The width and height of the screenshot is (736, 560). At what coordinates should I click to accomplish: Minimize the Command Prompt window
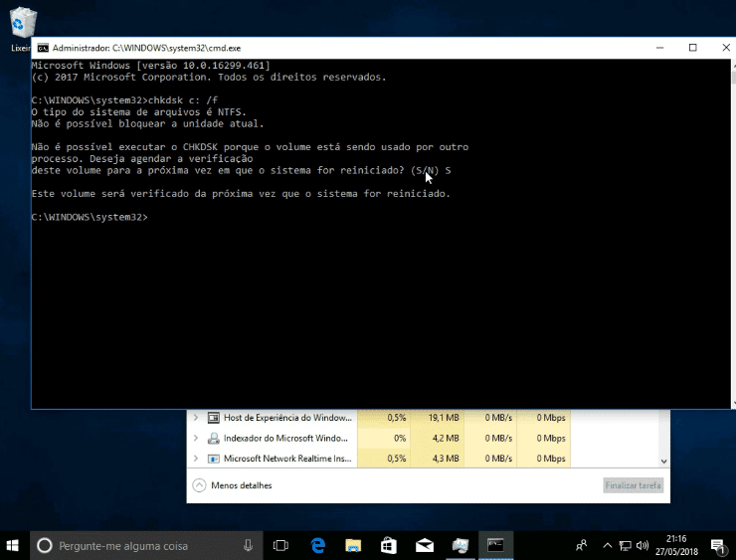[x=660, y=48]
